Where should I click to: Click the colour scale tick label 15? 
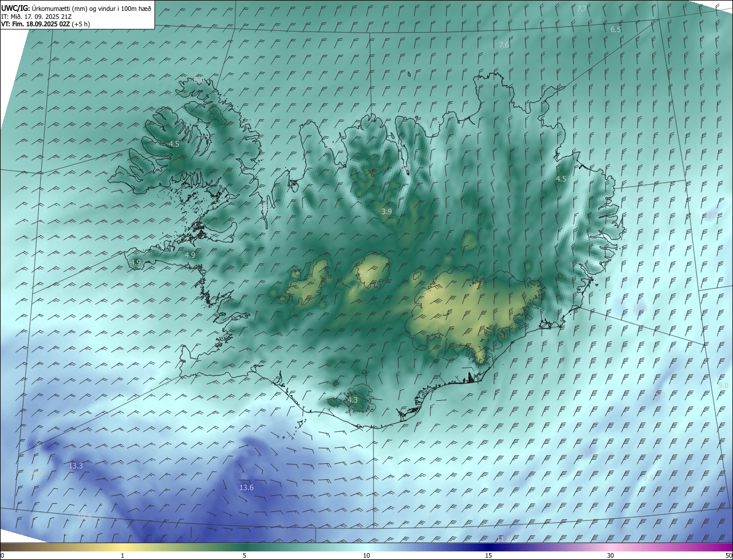point(488,555)
